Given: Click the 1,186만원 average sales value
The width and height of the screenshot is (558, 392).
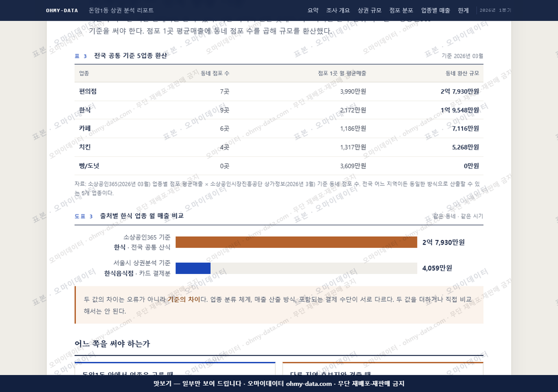Looking at the screenshot, I should tap(353, 128).
